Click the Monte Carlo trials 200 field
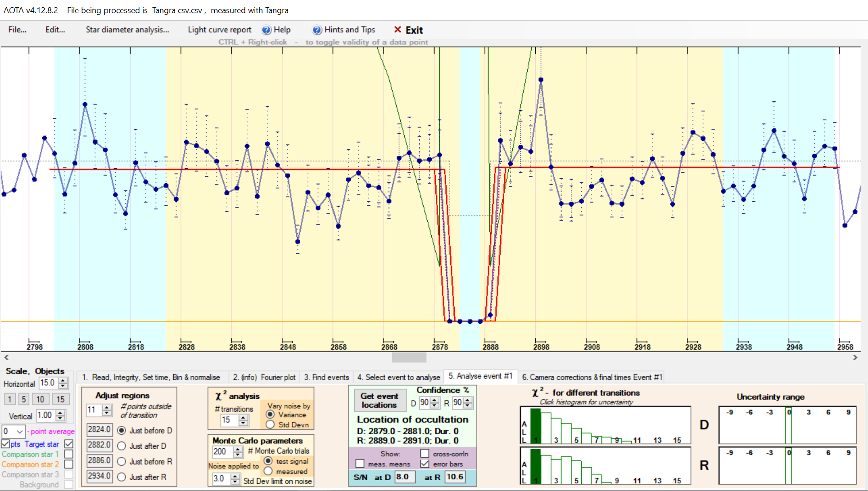Screen dimensions: 868x491 [x=223, y=452]
